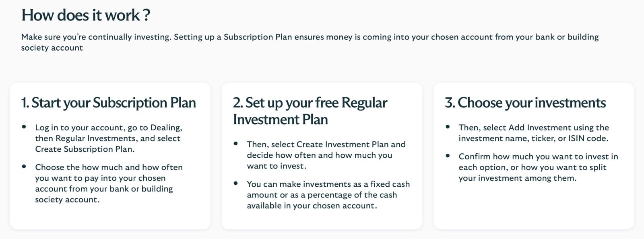Click the words "Create Subscription Plan" in step one
The image size is (644, 239).
tap(84, 149)
